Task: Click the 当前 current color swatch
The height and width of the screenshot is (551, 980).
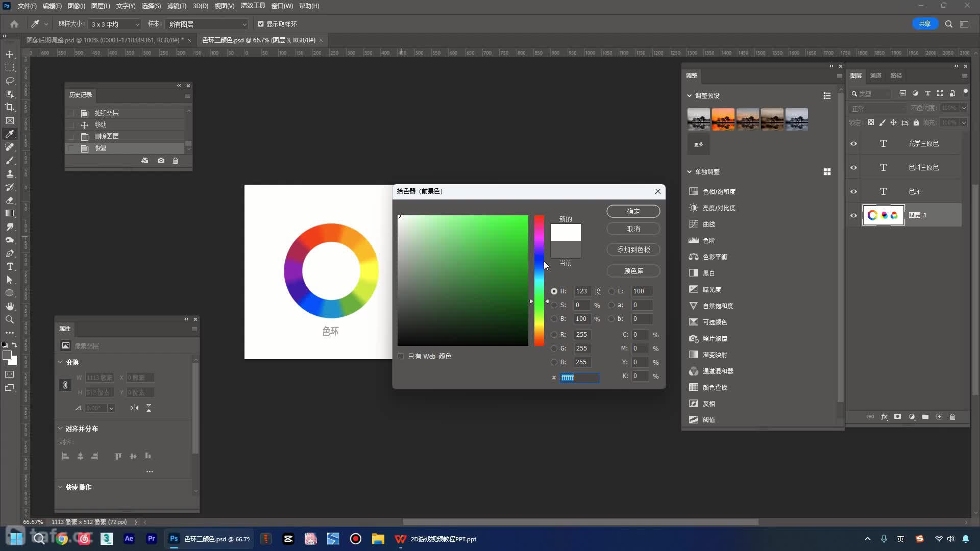Action: pyautogui.click(x=566, y=249)
